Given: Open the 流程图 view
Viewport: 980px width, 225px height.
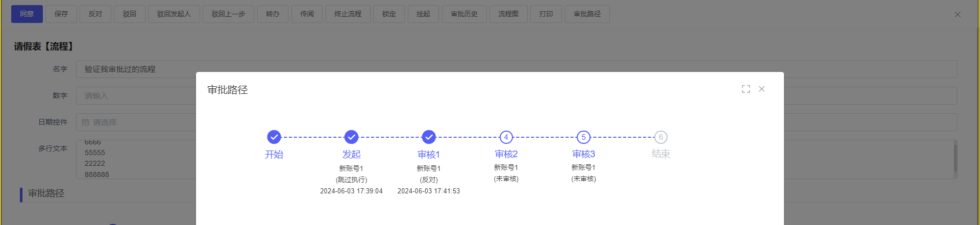Looking at the screenshot, I should tap(508, 14).
